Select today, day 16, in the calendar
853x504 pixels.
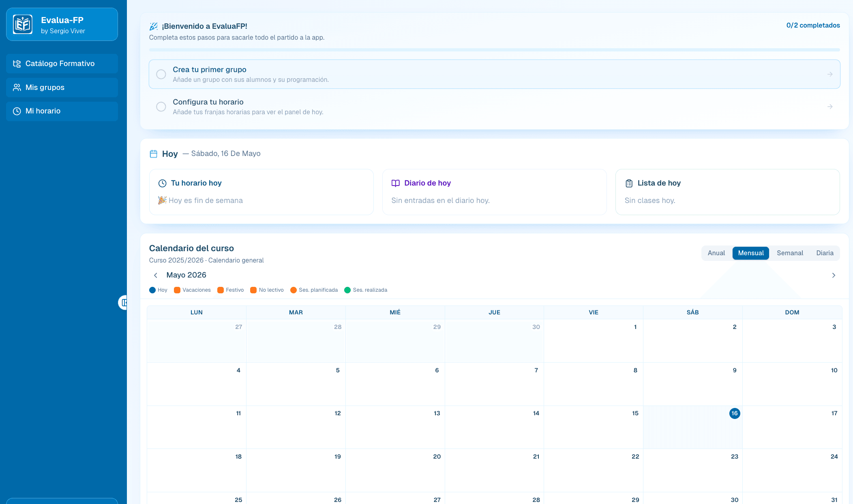pos(735,413)
